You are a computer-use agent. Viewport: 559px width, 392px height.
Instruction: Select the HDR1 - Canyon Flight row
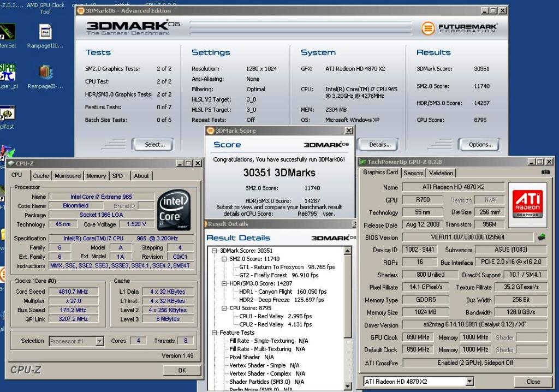click(x=283, y=292)
